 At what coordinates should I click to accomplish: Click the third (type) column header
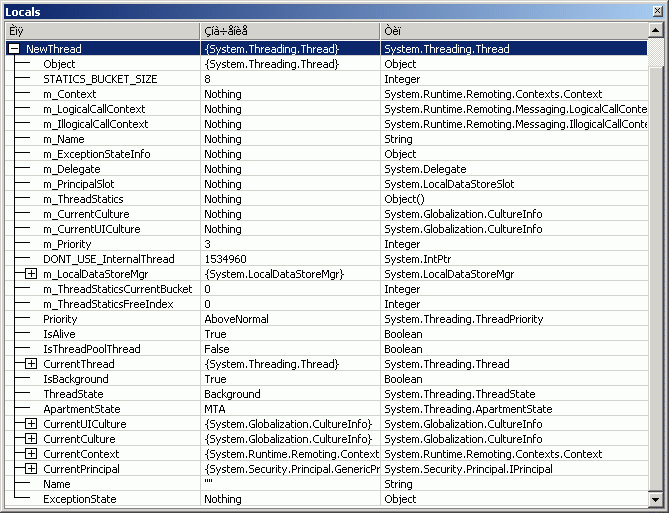[514, 31]
